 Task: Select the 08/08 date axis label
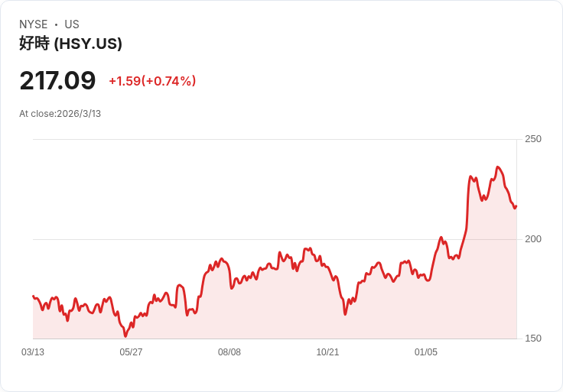229,352
